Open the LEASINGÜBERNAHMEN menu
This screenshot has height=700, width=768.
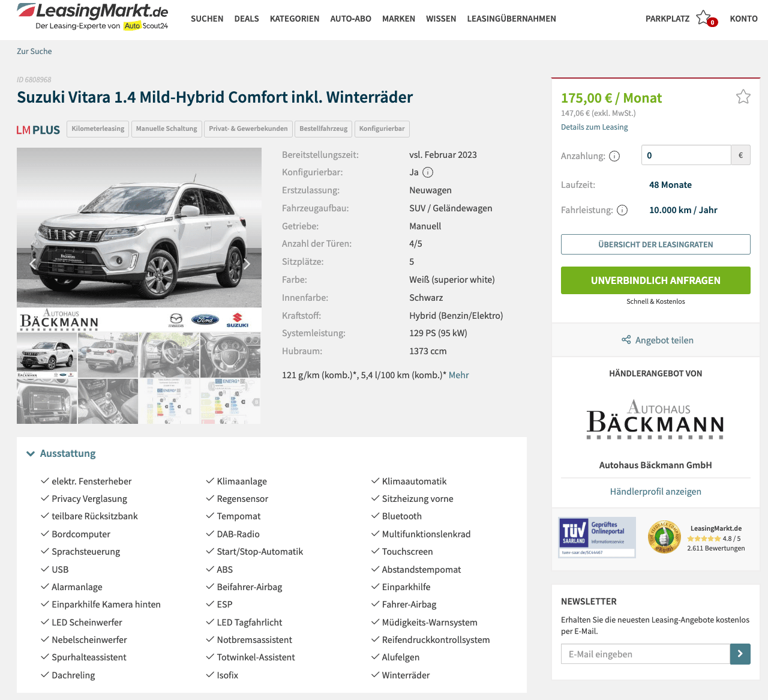511,19
